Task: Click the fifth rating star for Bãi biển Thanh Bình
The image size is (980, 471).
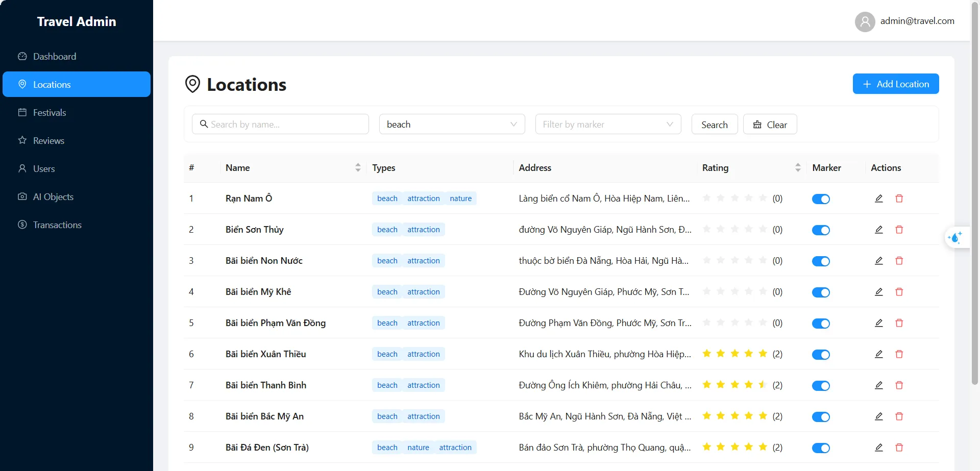Action: [763, 385]
